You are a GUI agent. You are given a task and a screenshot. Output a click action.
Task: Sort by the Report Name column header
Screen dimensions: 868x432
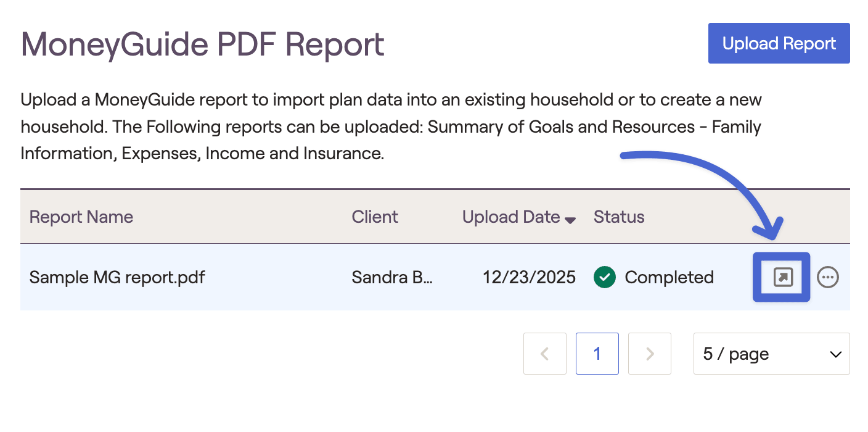coord(81,217)
